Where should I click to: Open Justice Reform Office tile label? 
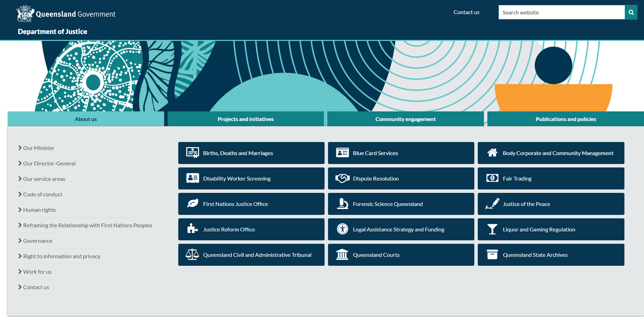[x=229, y=229]
